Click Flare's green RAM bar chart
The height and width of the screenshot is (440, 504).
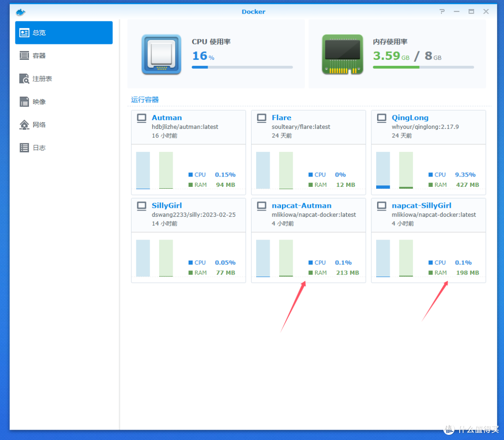coord(286,170)
